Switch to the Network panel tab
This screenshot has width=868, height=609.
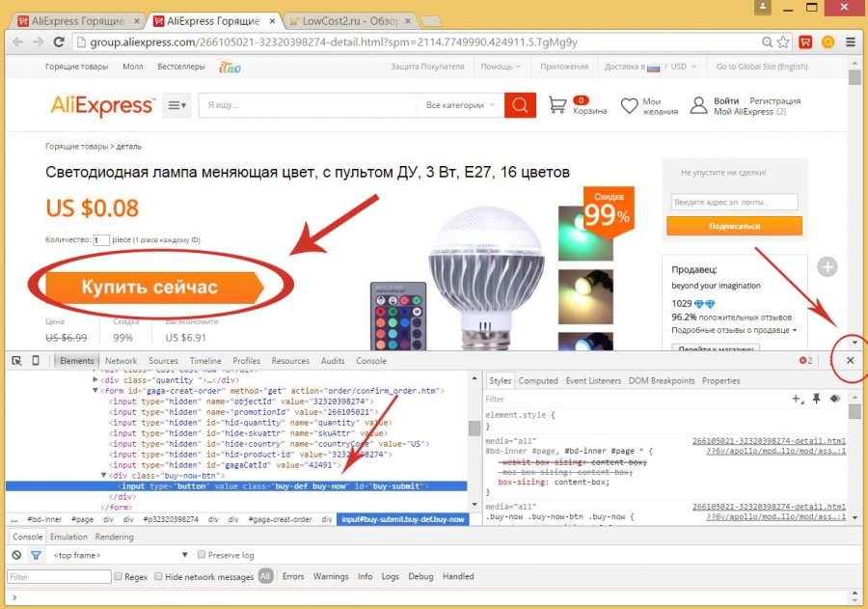[121, 361]
